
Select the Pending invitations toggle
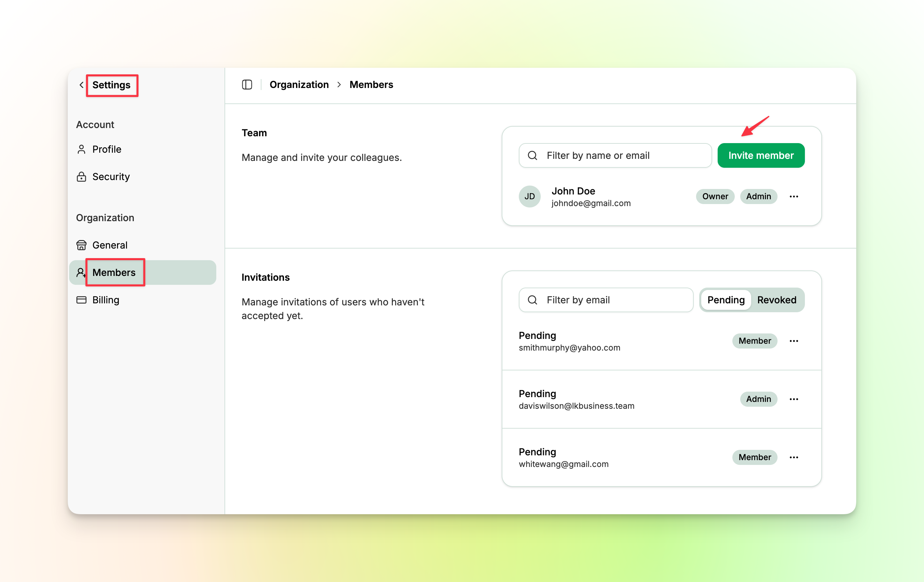point(725,300)
